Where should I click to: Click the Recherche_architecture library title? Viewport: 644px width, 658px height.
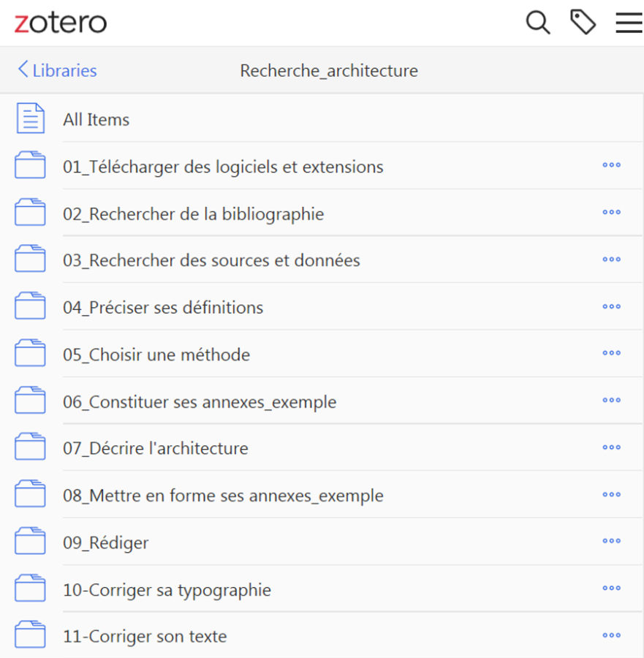pyautogui.click(x=329, y=71)
